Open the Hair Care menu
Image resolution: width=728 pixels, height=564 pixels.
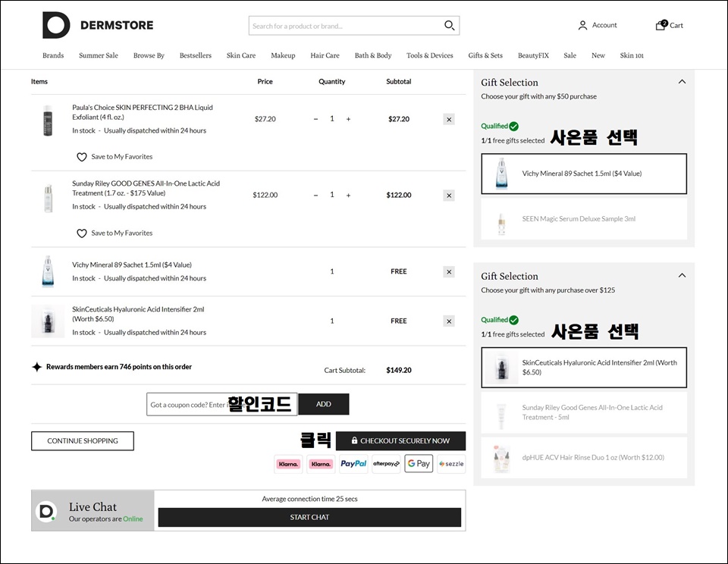pyautogui.click(x=325, y=55)
